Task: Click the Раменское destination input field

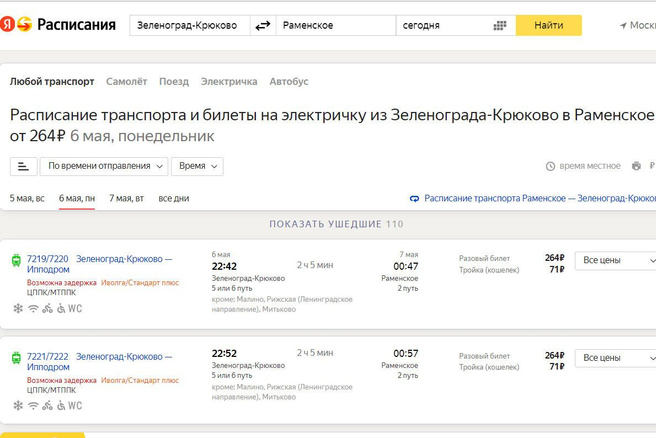Action: [334, 25]
